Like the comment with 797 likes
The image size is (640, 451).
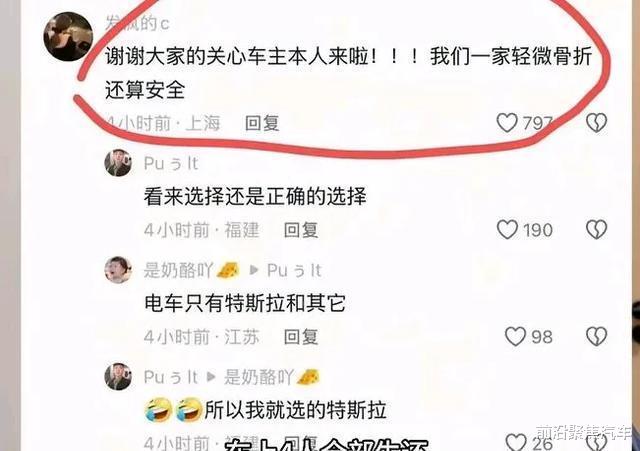(507, 123)
